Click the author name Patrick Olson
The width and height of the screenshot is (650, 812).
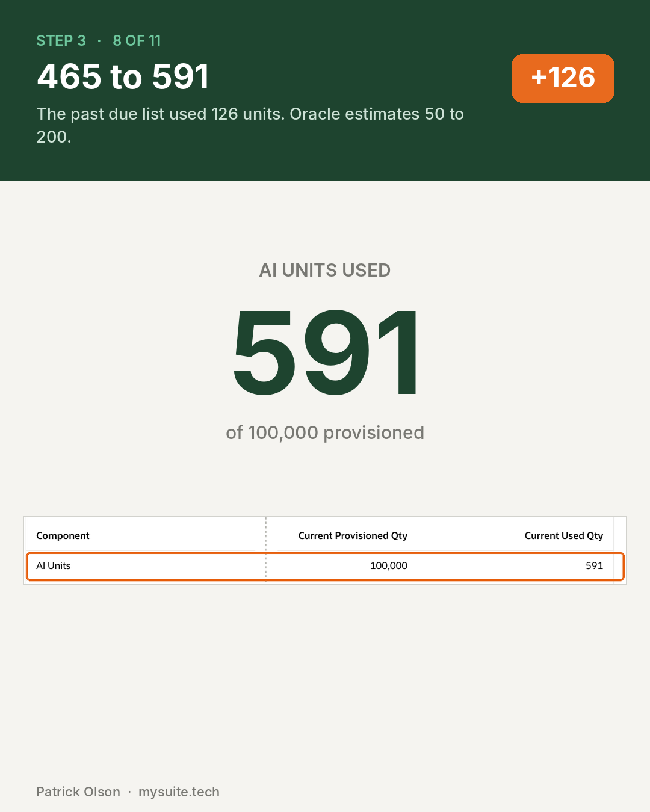[x=78, y=792]
